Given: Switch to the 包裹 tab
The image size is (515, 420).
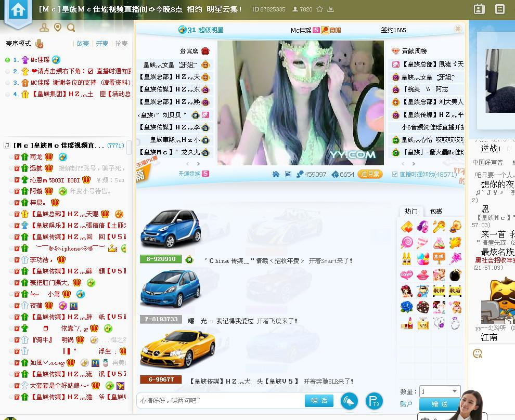Looking at the screenshot, I should tap(436, 211).
